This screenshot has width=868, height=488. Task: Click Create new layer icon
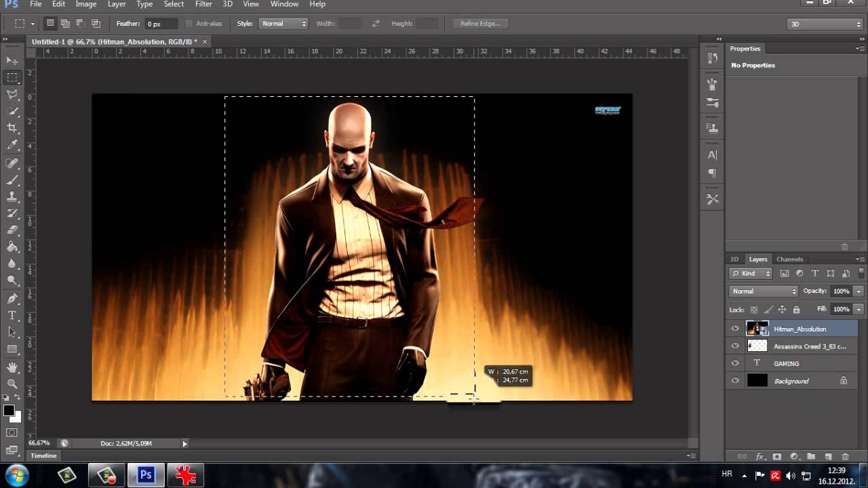[828, 457]
